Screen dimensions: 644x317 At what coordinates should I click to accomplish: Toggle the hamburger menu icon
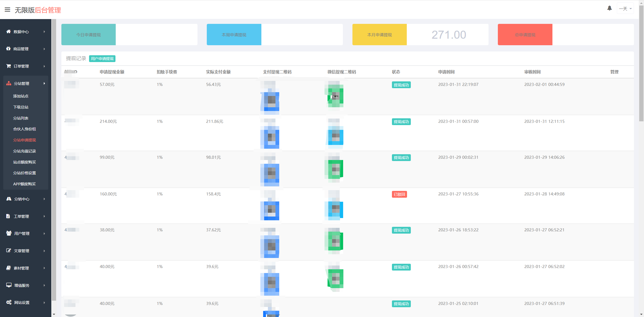8,10
